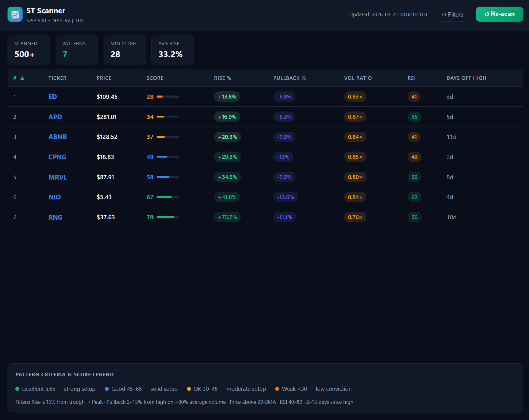Open the Filters panel

pyautogui.click(x=452, y=14)
